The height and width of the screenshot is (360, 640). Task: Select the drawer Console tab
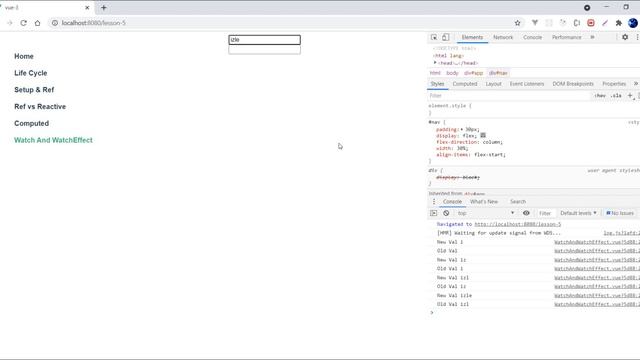pyautogui.click(x=452, y=202)
